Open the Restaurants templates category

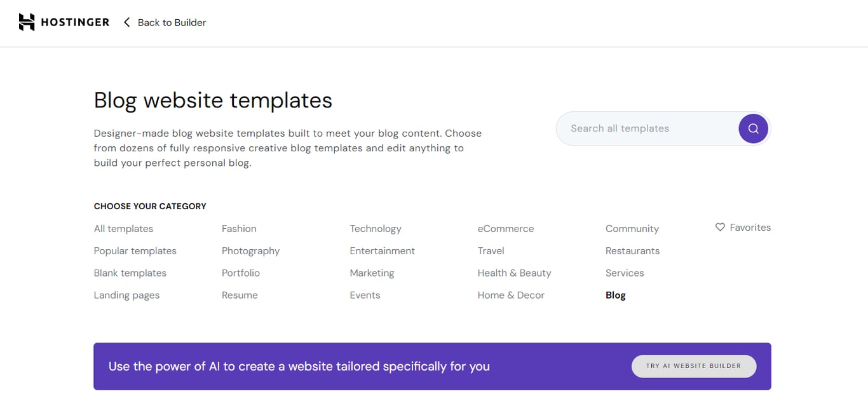632,250
